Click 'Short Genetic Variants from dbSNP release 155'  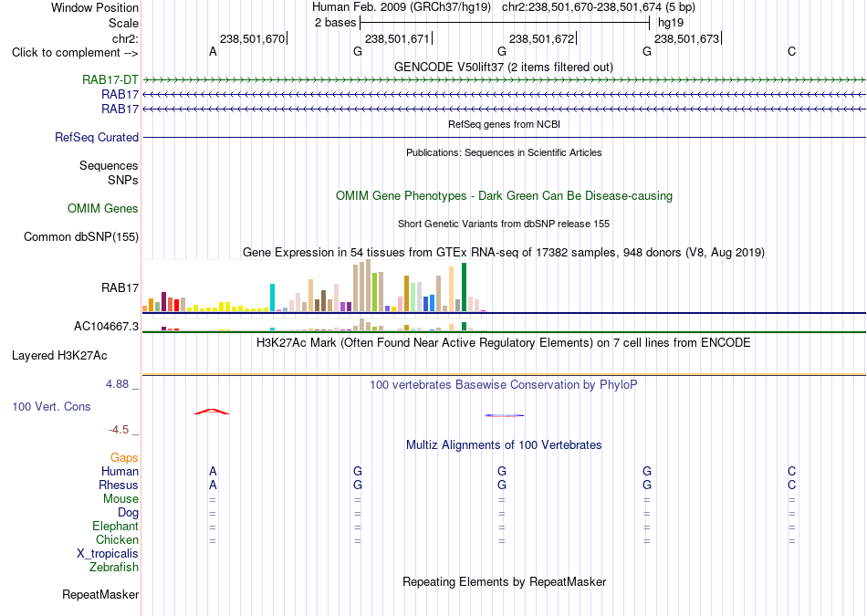504,224
